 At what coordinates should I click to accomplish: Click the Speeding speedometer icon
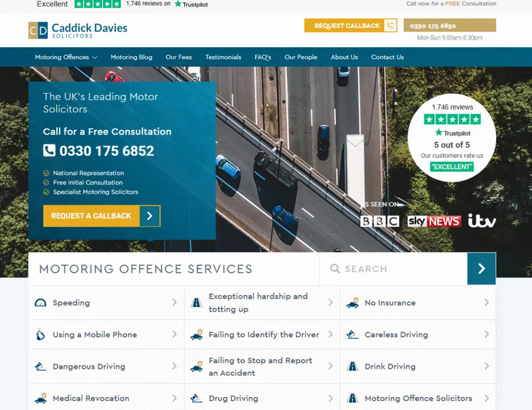tap(41, 303)
